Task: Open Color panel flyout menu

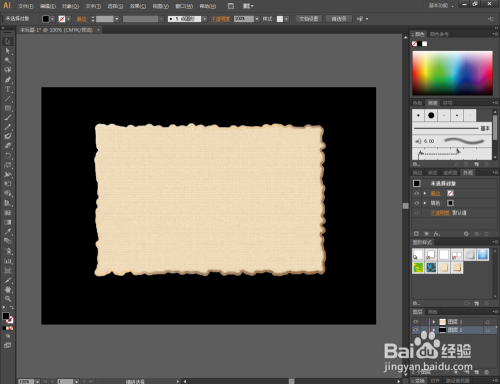Action: (494, 34)
